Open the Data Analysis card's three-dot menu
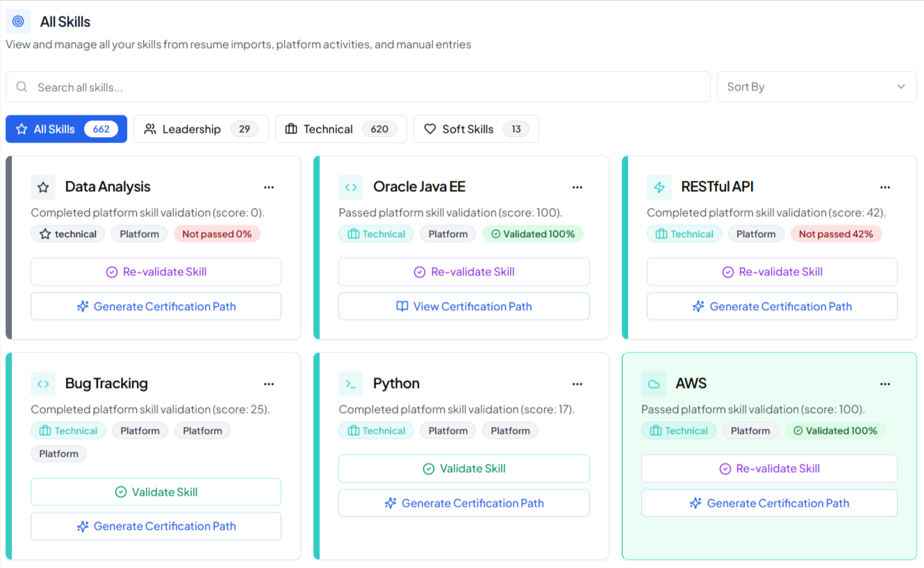 pyautogui.click(x=269, y=187)
